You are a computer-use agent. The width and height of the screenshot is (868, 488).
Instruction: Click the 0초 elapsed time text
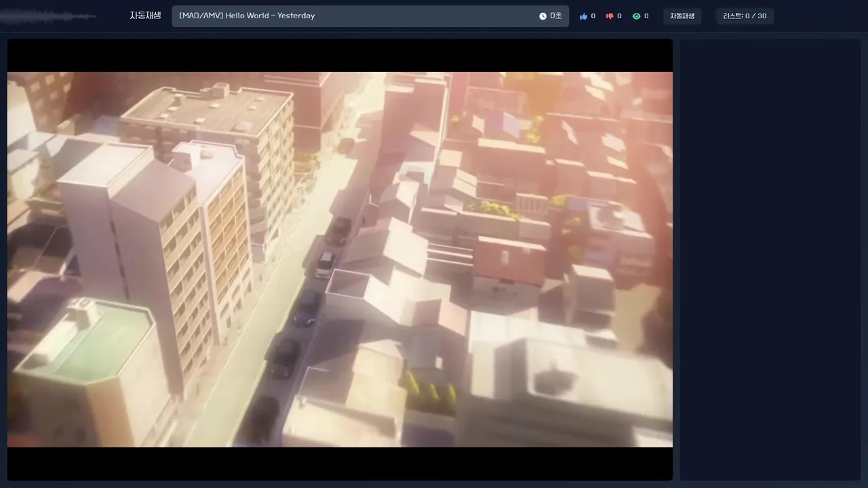[x=556, y=16]
